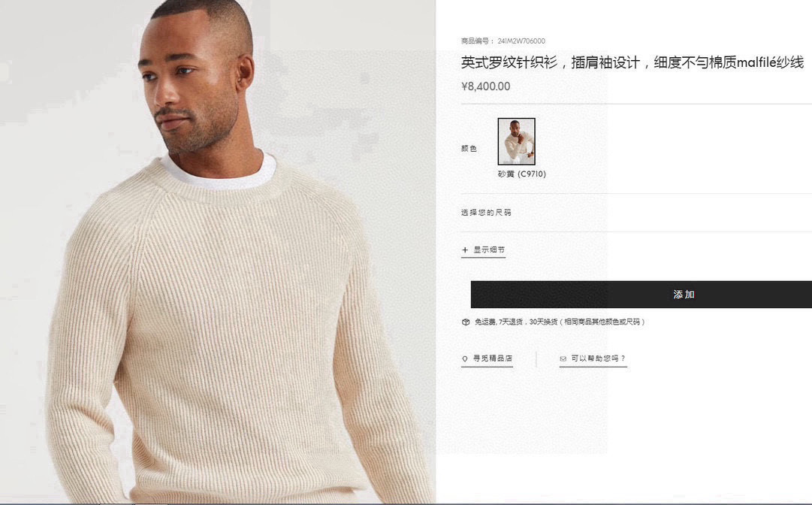
Task: Click the 商品编号 label text
Action: pyautogui.click(x=477, y=41)
